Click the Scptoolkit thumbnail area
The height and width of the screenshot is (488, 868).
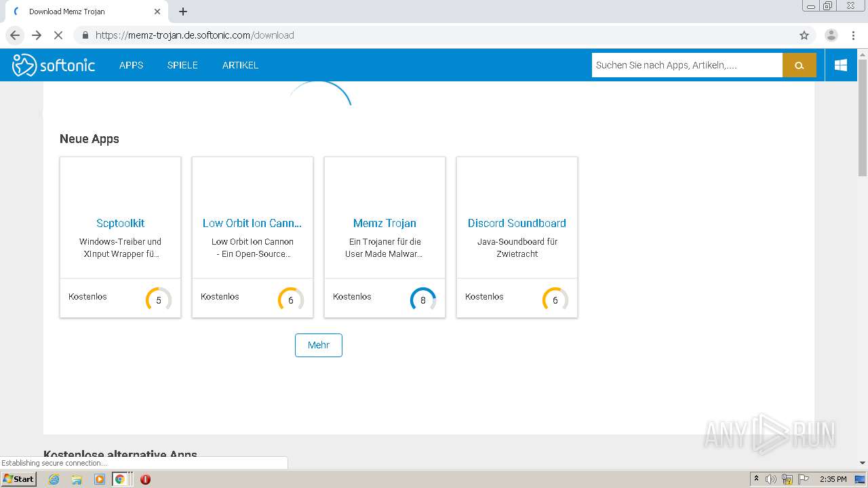[x=120, y=185]
